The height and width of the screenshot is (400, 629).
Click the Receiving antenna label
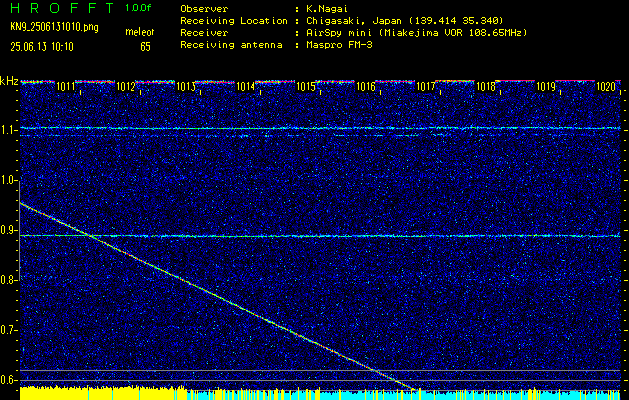click(x=231, y=45)
